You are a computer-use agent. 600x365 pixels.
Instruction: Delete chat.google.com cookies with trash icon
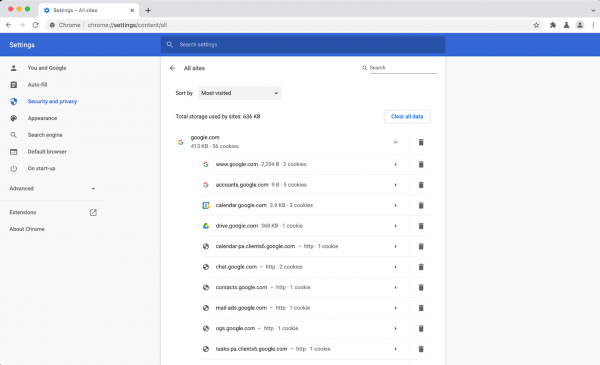pos(421,267)
